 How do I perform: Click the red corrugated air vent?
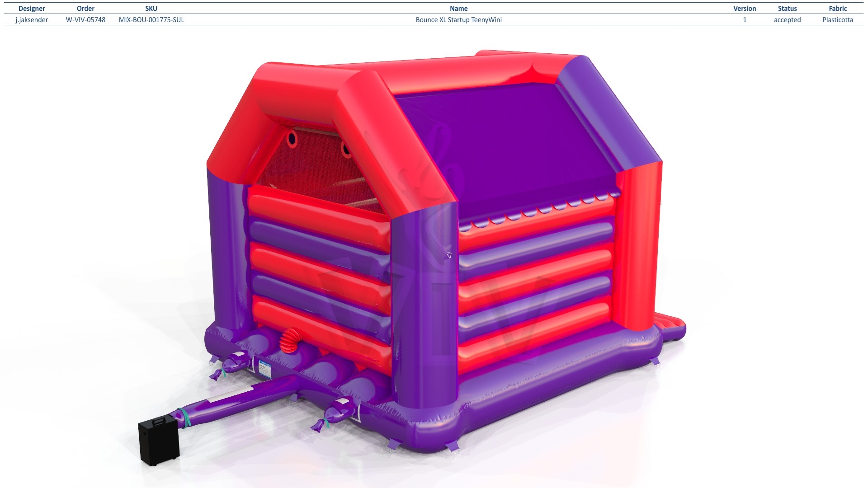tap(290, 340)
